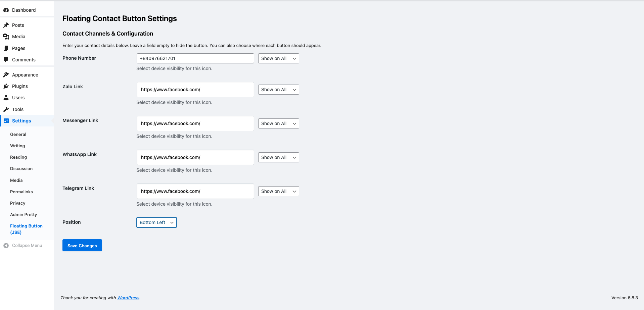Click the Media library icon in sidebar
Viewport: 644px width, 310px height.
(6, 37)
